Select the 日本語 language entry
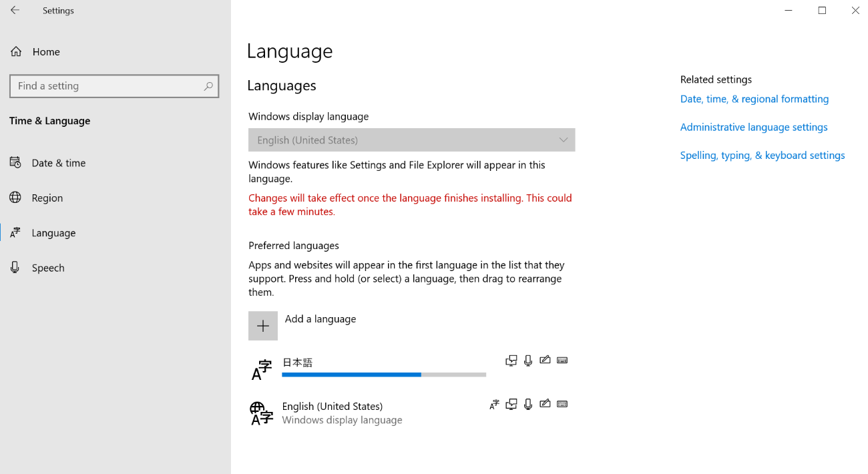Image resolution: width=868 pixels, height=474 pixels. (411, 369)
